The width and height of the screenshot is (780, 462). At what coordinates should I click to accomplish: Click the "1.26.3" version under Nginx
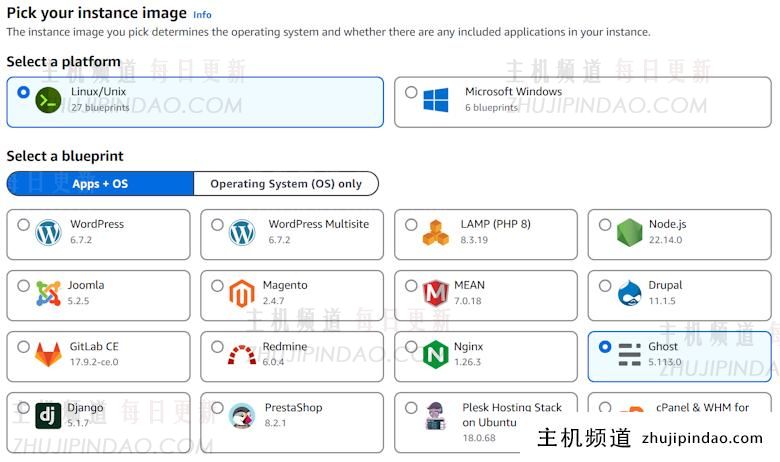tap(468, 362)
